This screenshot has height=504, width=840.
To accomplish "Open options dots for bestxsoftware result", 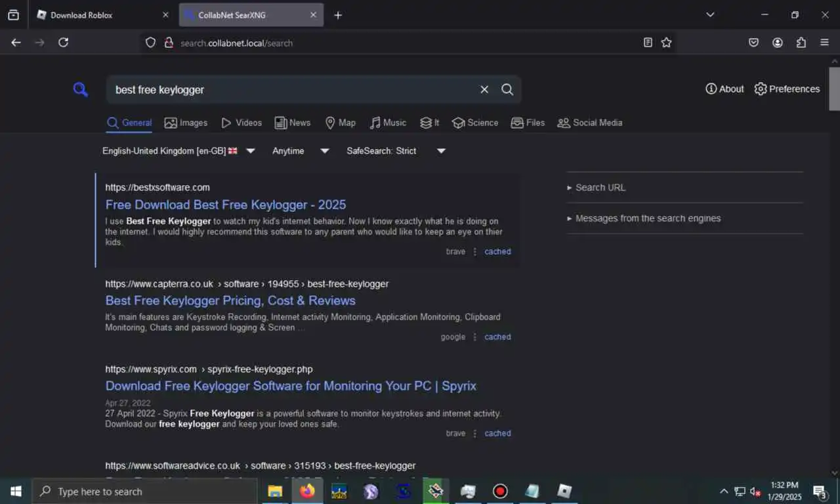I will [475, 251].
